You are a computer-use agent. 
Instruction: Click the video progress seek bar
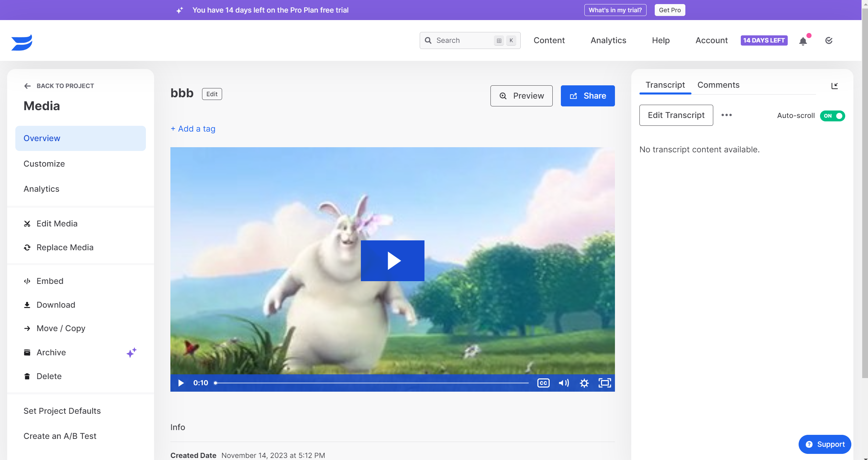tap(372, 383)
